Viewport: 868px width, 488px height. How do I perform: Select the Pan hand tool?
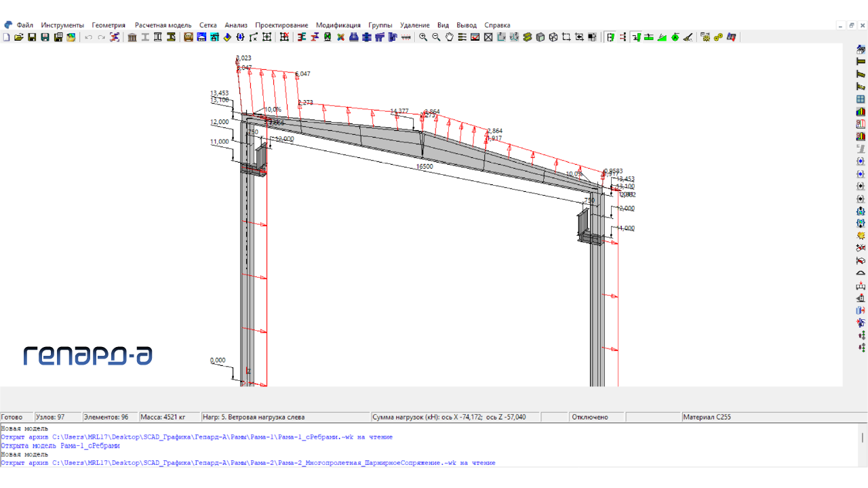[x=449, y=37]
